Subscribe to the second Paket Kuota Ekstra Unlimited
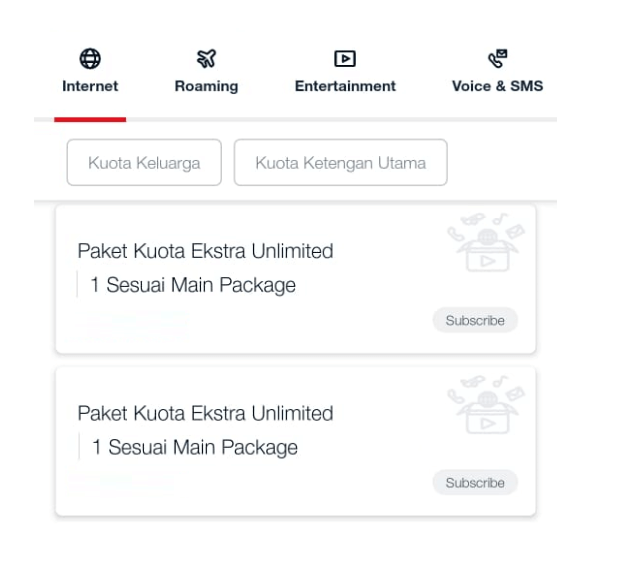629x569 pixels. tap(475, 482)
